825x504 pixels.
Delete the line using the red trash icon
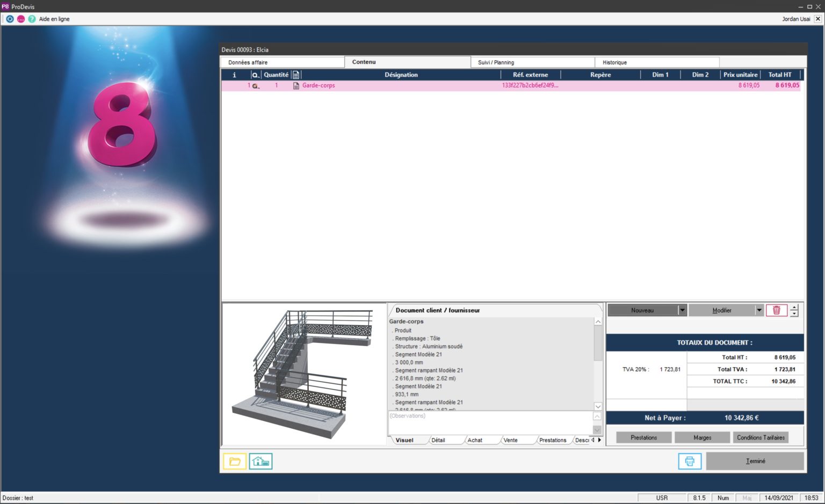[776, 310]
